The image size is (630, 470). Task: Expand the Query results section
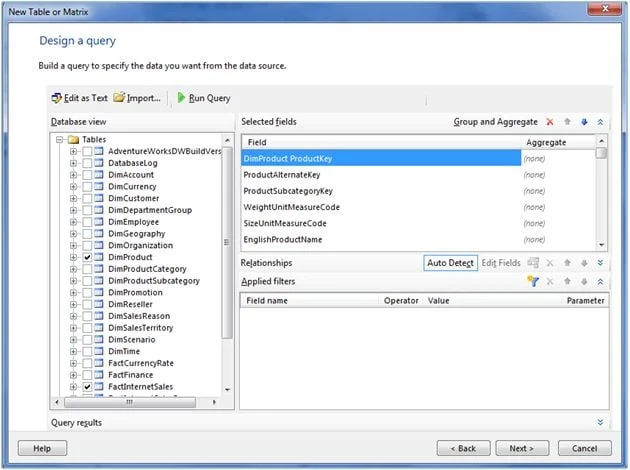pos(600,422)
